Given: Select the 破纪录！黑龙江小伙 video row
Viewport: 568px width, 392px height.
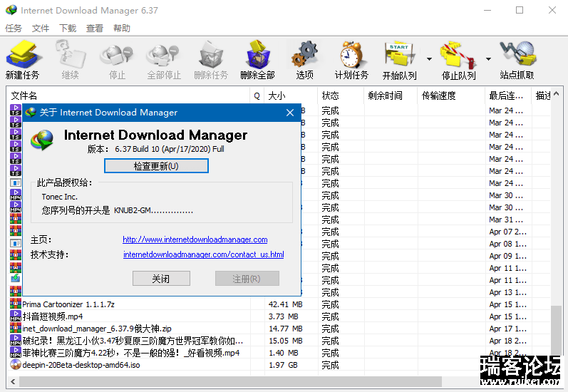Looking at the screenshot, I should pos(279,341).
